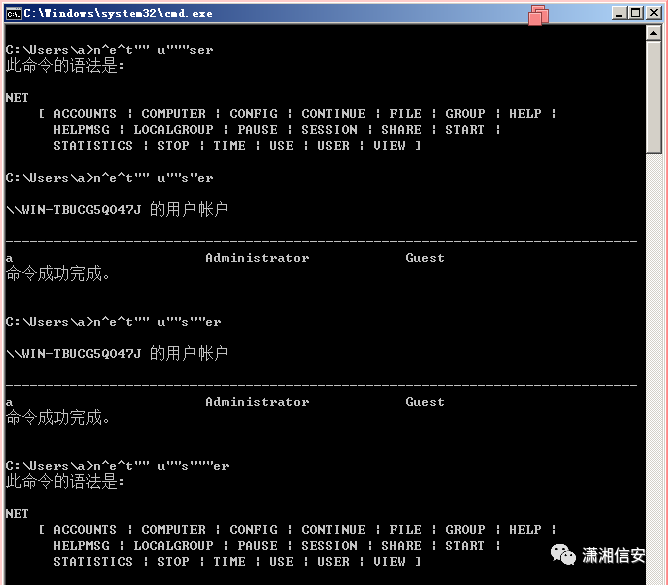Click CONFIG in the first NET syntax list

click(253, 114)
